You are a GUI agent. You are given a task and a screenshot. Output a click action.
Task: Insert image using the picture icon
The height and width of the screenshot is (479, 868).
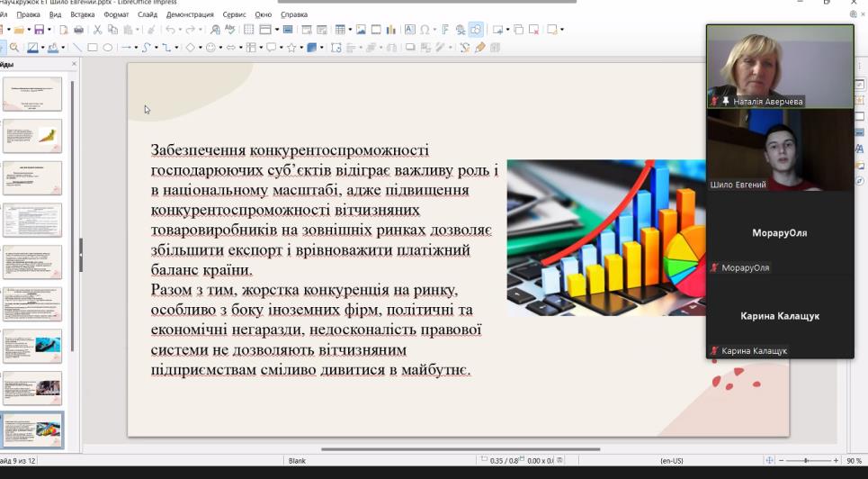click(361, 30)
